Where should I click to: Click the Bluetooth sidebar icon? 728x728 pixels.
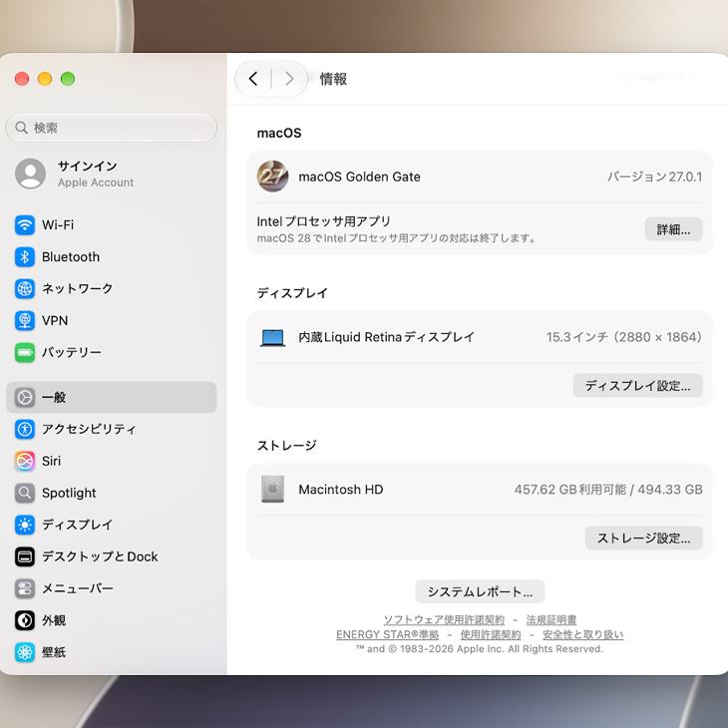click(x=25, y=256)
